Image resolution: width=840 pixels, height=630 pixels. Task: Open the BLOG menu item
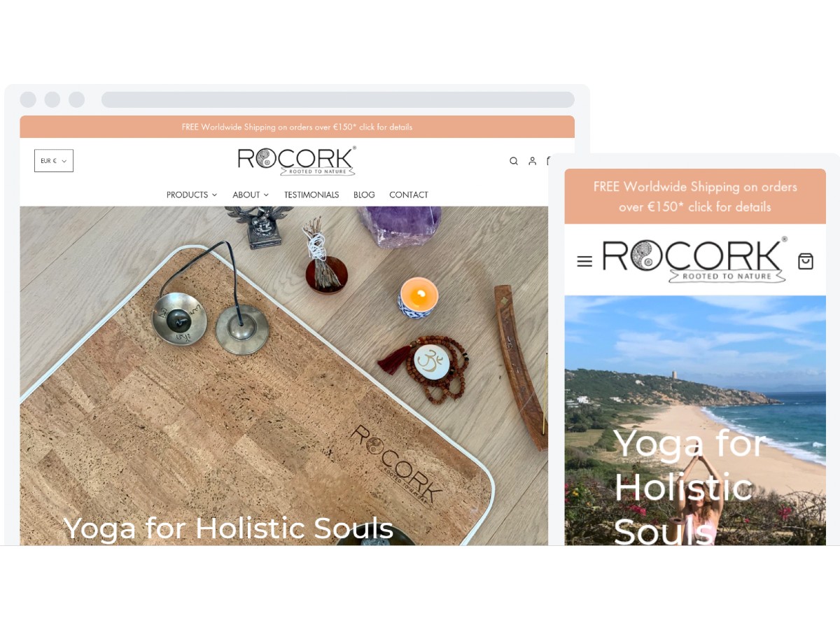click(364, 195)
